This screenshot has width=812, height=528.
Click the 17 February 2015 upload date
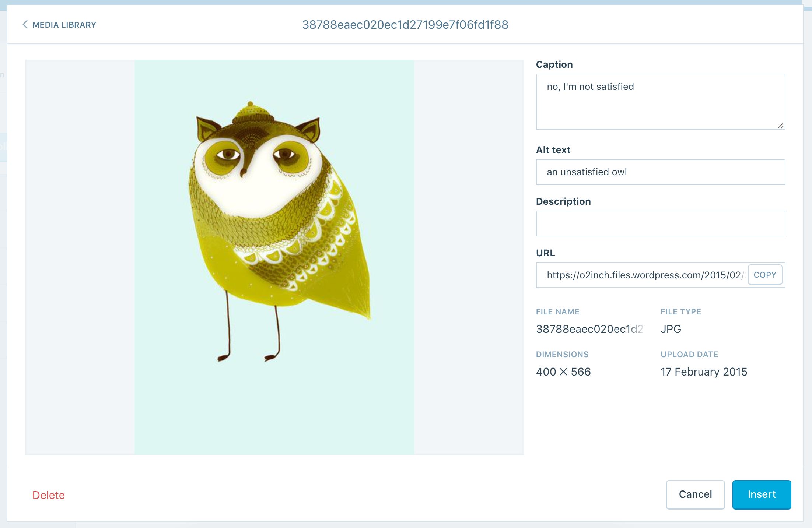(x=704, y=372)
